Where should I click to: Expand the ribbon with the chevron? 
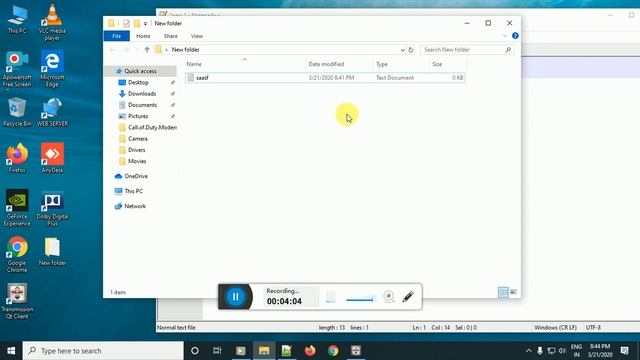pyautogui.click(x=505, y=36)
